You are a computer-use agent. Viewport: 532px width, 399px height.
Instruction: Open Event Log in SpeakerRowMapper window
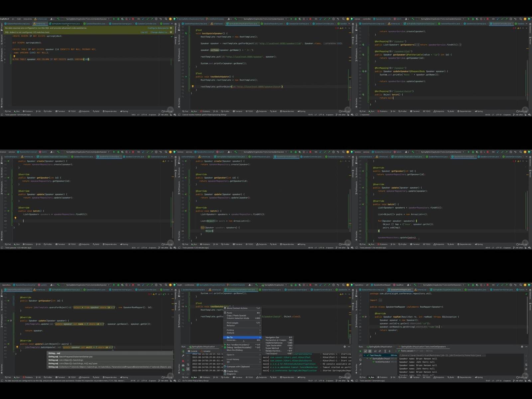522,377
